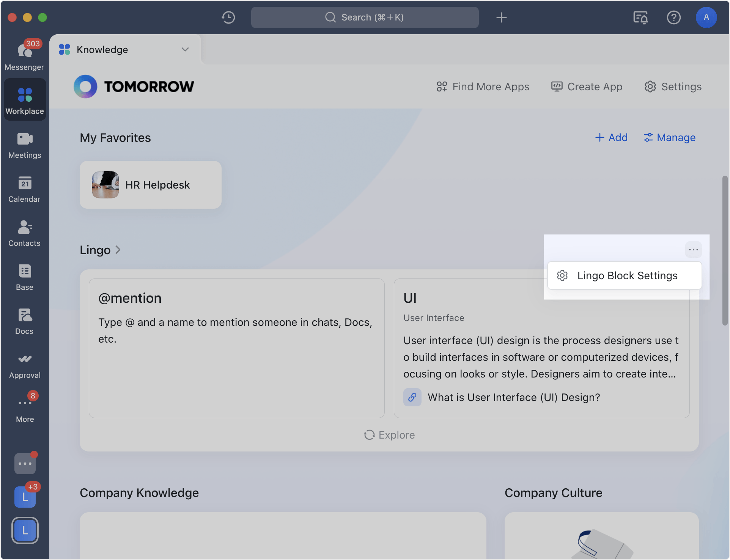Open Docs in the sidebar

pos(25,321)
